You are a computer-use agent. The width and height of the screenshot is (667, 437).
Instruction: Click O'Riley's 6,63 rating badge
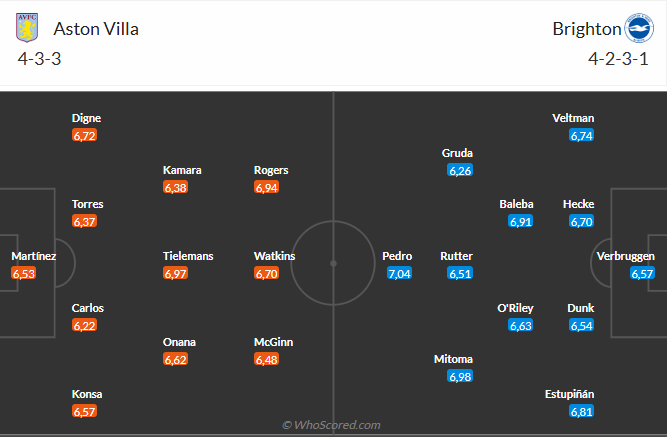521,325
